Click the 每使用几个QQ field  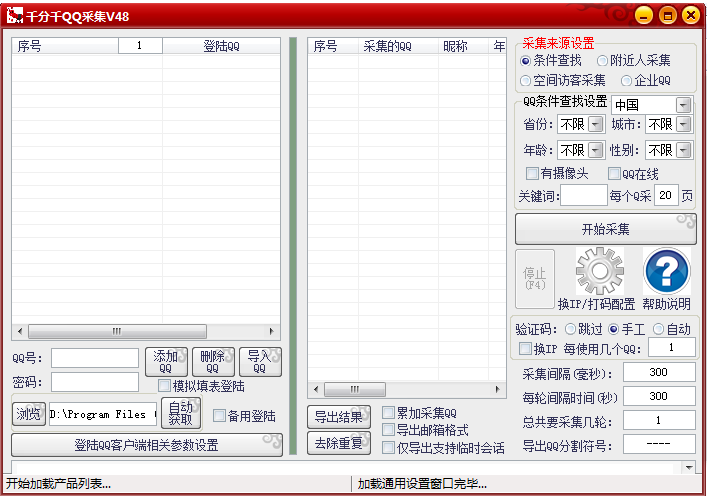coord(672,347)
